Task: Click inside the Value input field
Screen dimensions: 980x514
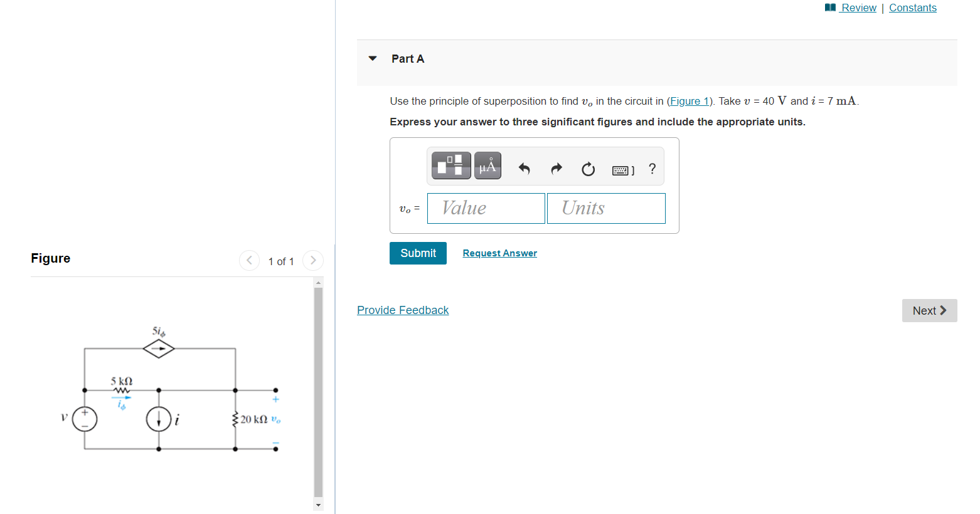Action: tap(486, 208)
